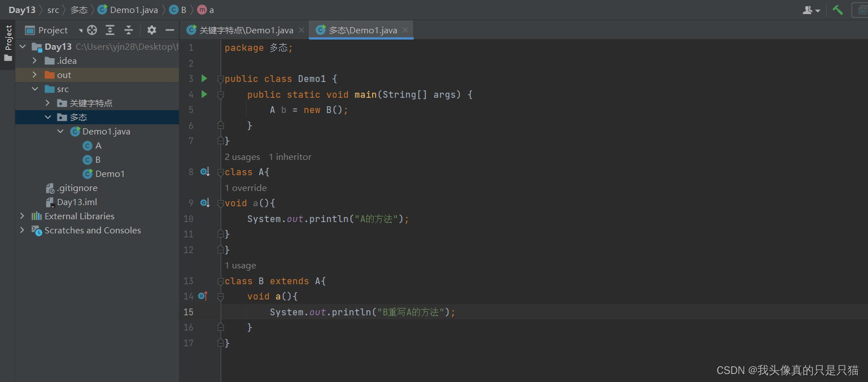The height and width of the screenshot is (382, 868).
Task: Click the '2 usages' code hint
Action: 243,157
